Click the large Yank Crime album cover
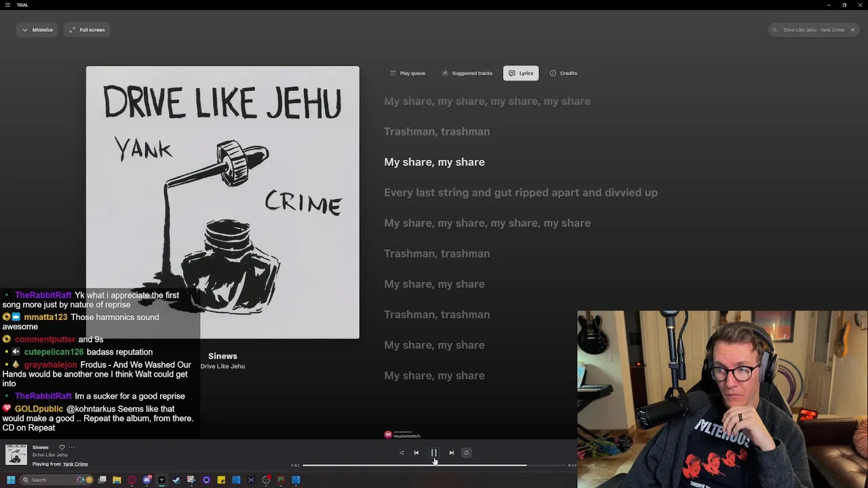Screen dimensions: 868x488 click(x=222, y=202)
